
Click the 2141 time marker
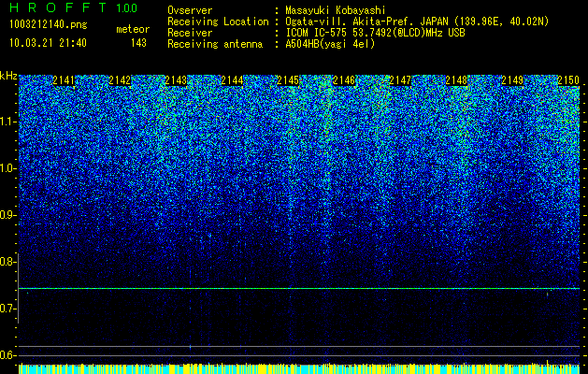pyautogui.click(x=64, y=80)
